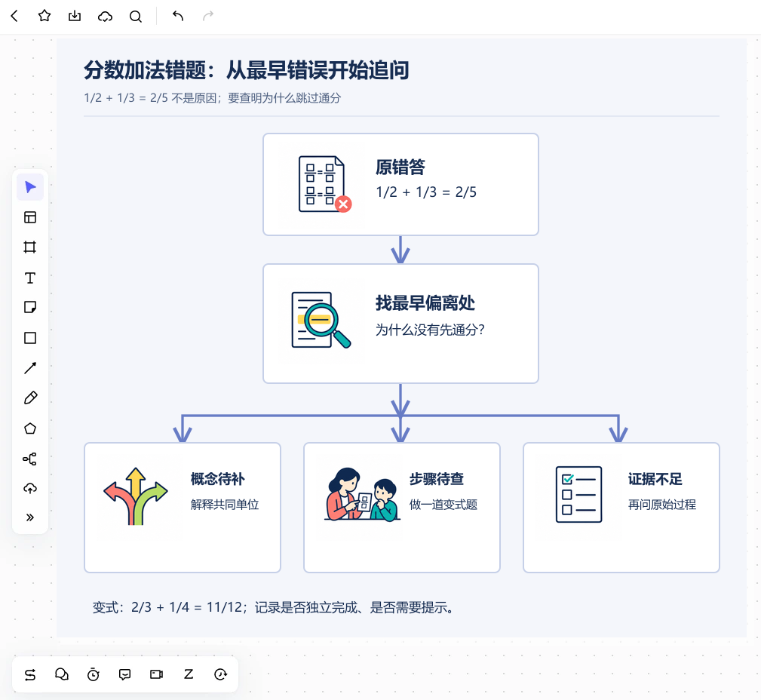Select the Text tool

[x=30, y=278]
